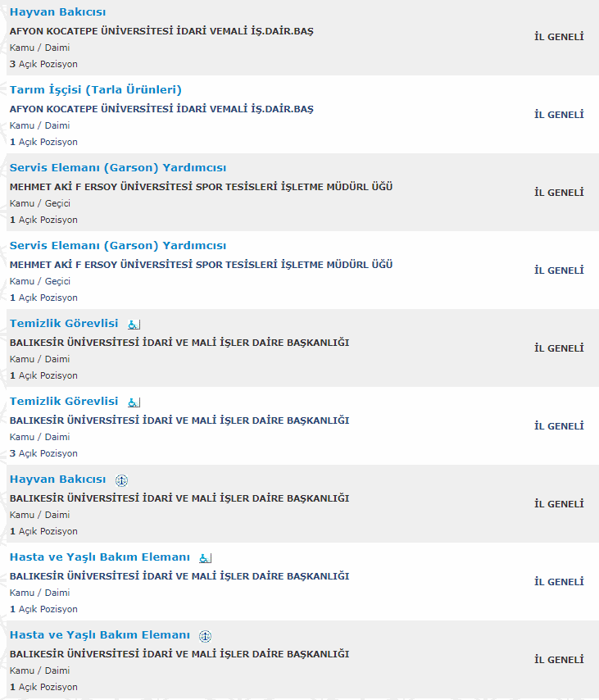Open first Servis Elemanı (Garson) Yardımcısı listing
This screenshot has height=700, width=599.
(118, 168)
